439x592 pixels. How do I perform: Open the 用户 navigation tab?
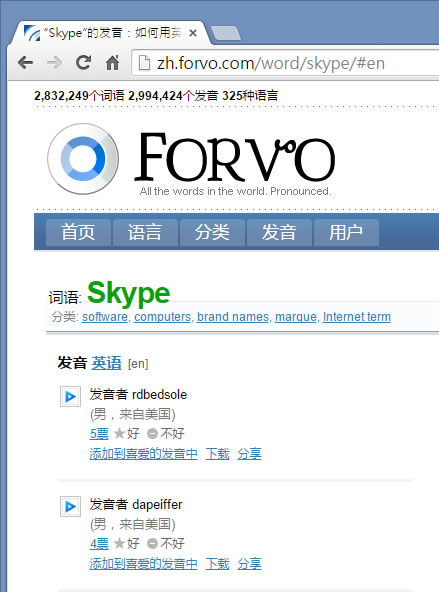(x=346, y=232)
